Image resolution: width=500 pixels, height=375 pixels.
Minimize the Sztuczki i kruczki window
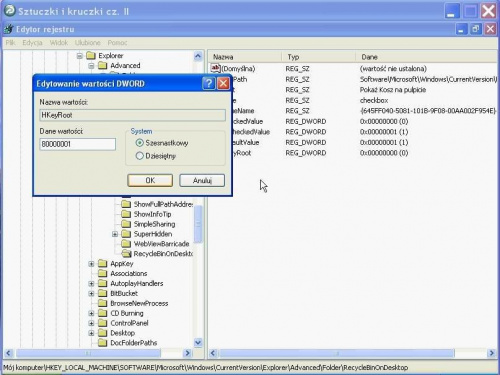point(452,11)
